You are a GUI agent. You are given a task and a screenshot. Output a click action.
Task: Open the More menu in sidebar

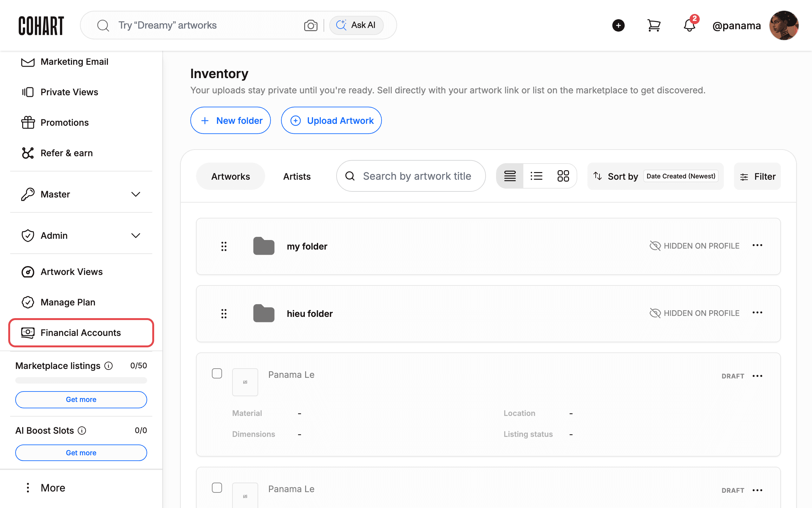coord(46,488)
